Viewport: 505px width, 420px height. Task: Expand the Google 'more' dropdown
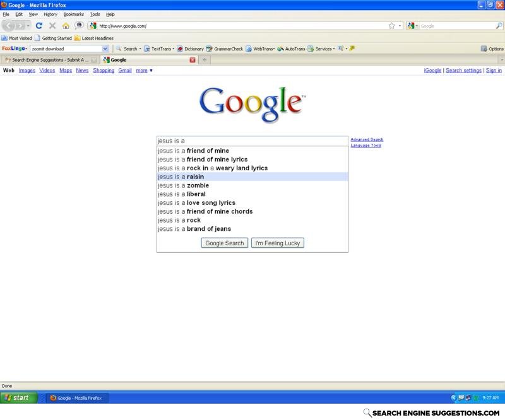[144, 71]
